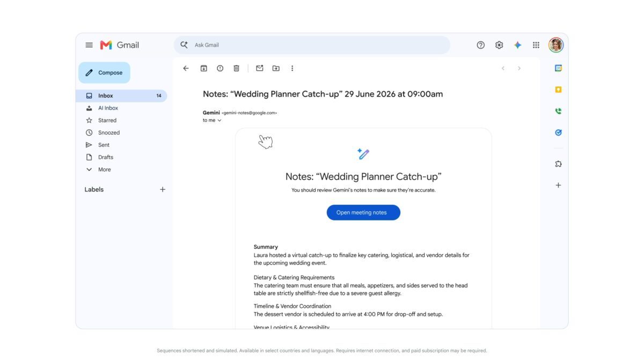
Task: Compose a new email
Action: click(104, 72)
